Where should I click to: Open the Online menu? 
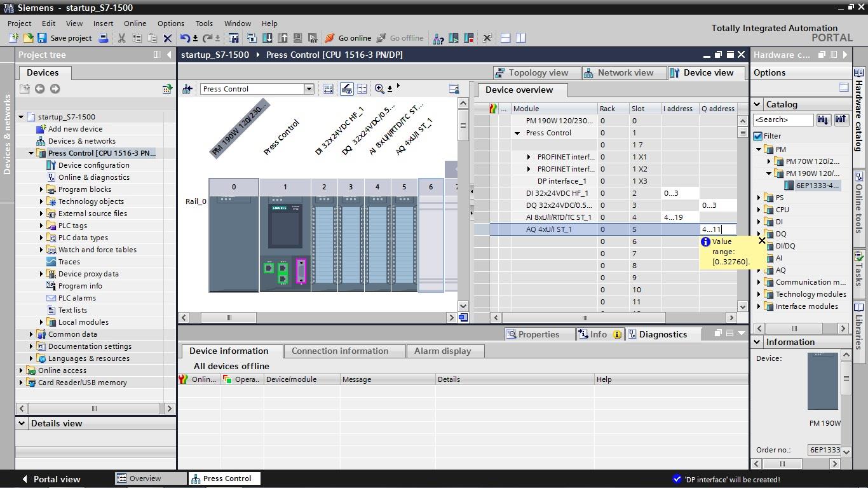(135, 24)
